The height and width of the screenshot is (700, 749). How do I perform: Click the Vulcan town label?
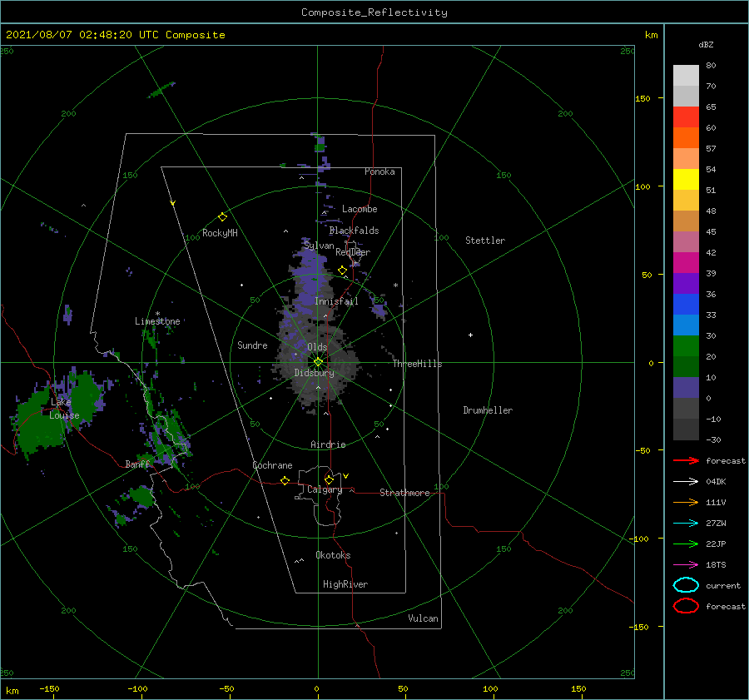(x=424, y=618)
